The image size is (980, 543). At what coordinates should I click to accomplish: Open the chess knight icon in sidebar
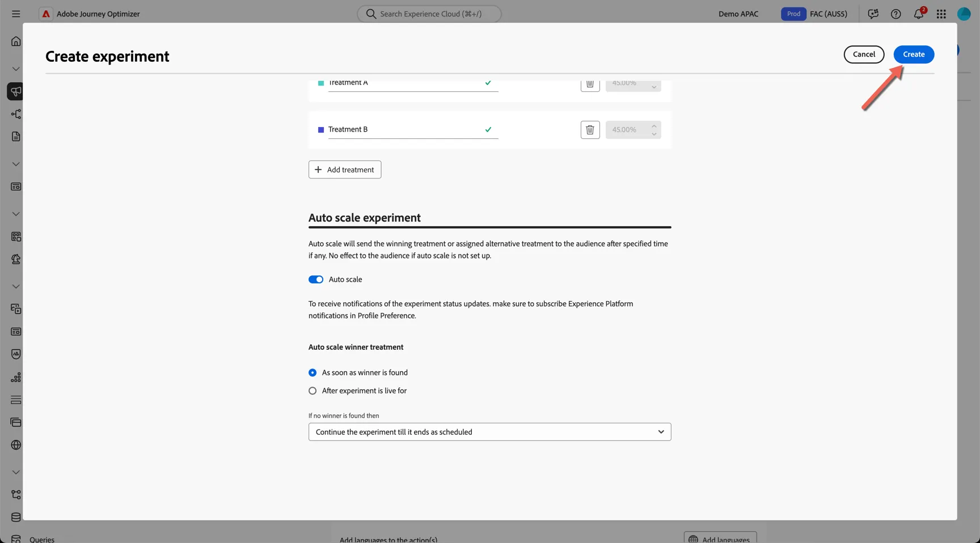[x=16, y=259]
